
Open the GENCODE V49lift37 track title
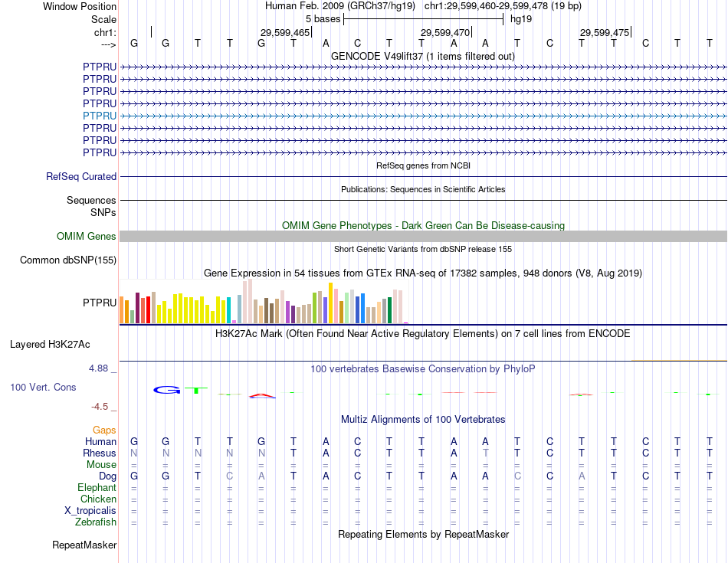click(422, 56)
